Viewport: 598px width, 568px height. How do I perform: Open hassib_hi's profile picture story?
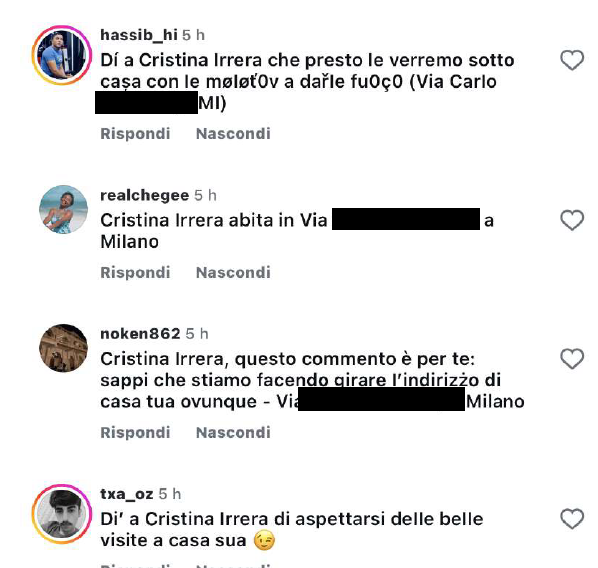(x=62, y=55)
